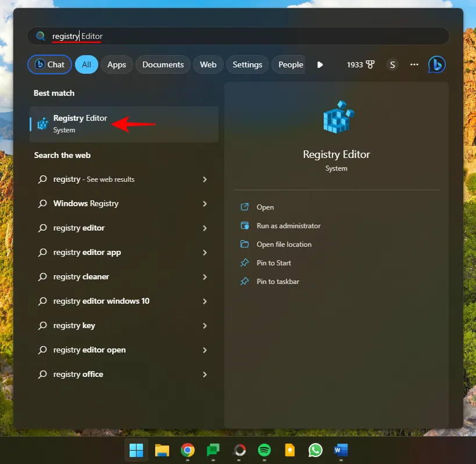The image size is (476, 464).
Task: Open the S user account avatar
Action: click(x=392, y=64)
